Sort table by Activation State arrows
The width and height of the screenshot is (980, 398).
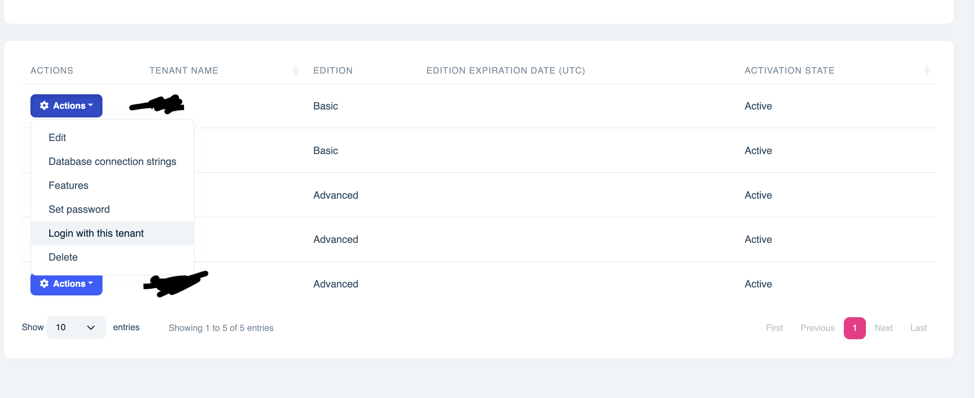click(x=927, y=70)
